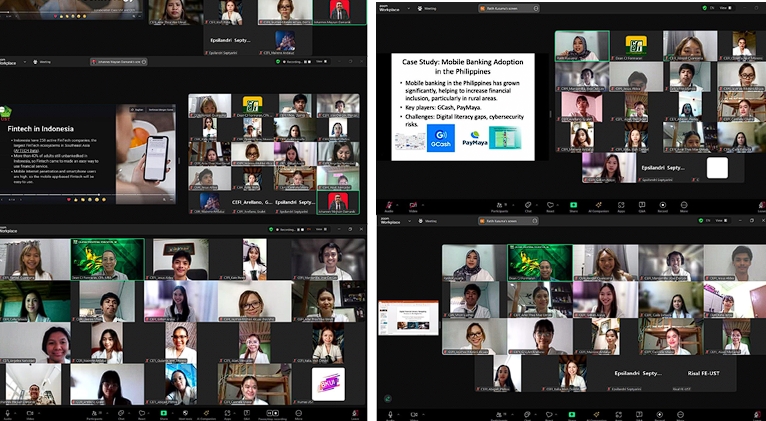Open More menu in window with Host tools

(298, 413)
